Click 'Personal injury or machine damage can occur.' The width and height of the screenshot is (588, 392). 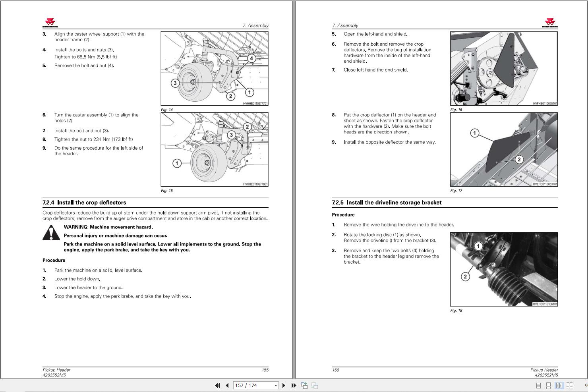[x=115, y=236]
